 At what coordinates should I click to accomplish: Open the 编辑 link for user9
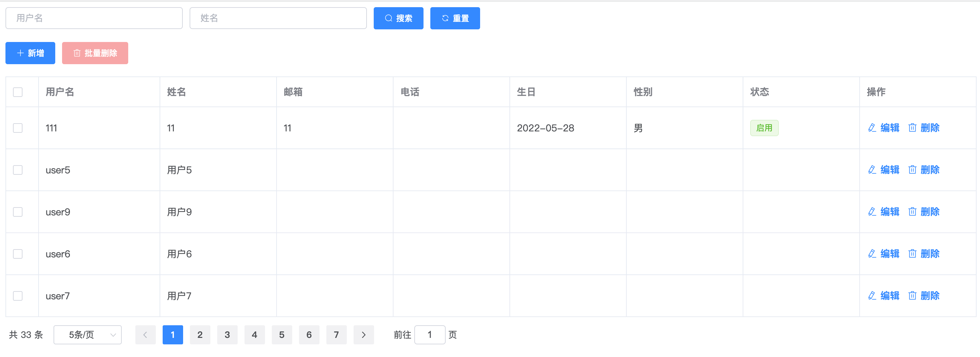[889, 212]
